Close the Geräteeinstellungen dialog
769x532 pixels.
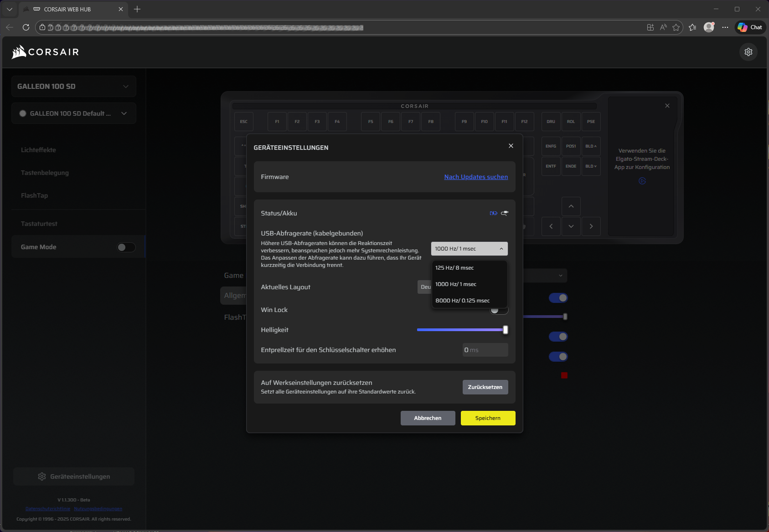511,146
